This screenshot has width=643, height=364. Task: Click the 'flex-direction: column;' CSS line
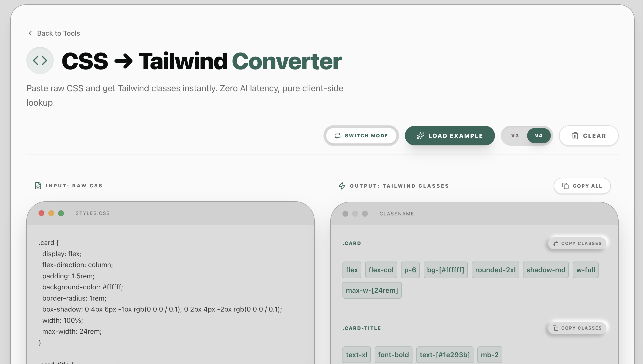click(x=78, y=265)
